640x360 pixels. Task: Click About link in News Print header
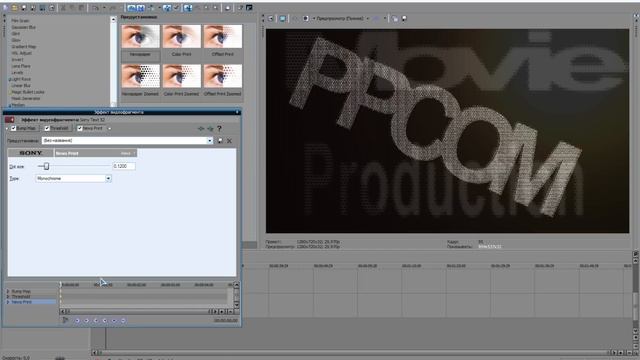pyautogui.click(x=126, y=153)
